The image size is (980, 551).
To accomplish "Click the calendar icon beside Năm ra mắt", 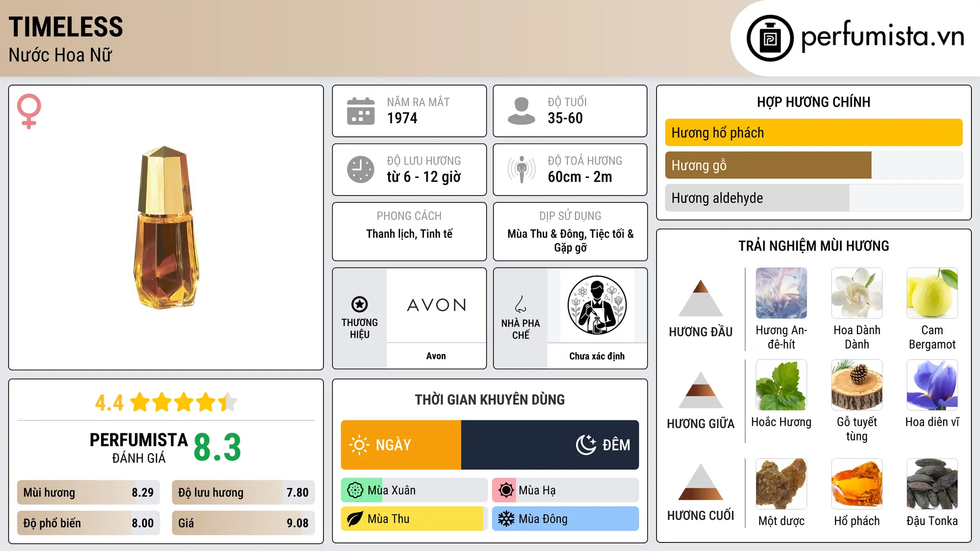I will tap(361, 111).
